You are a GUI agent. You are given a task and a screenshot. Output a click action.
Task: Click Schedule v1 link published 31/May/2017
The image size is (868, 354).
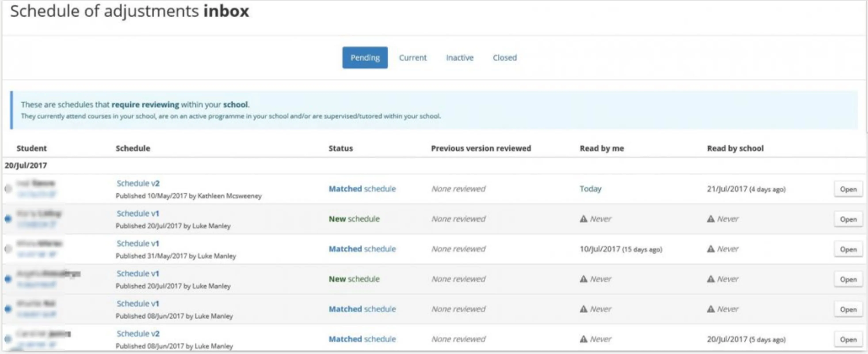tap(137, 243)
